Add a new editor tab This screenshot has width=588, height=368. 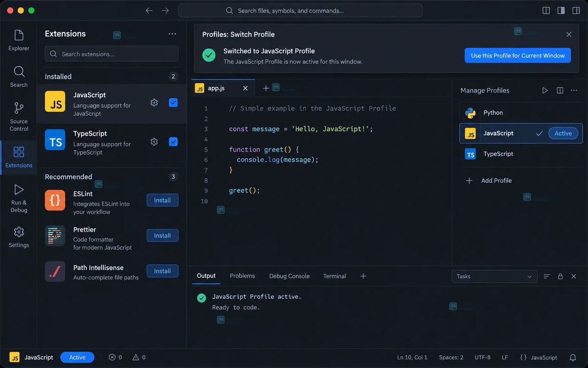(266, 88)
